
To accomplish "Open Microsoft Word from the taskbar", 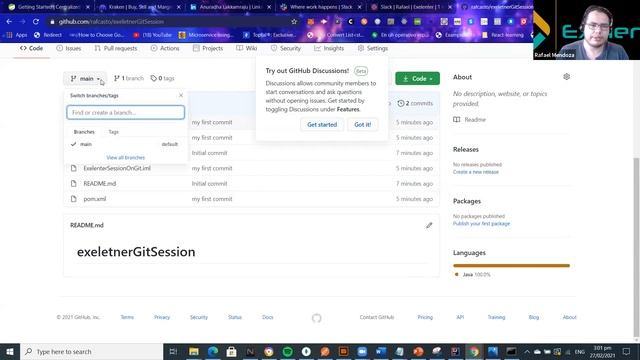I will tap(381, 351).
